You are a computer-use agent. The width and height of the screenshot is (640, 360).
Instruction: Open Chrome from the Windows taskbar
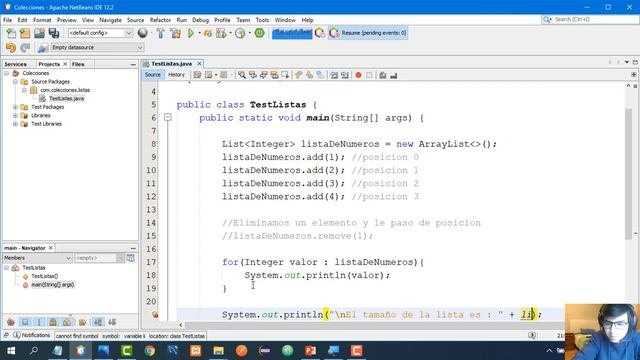click(x=150, y=351)
